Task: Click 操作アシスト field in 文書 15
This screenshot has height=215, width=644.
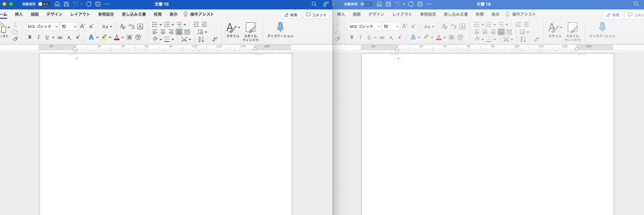Action: [x=199, y=14]
